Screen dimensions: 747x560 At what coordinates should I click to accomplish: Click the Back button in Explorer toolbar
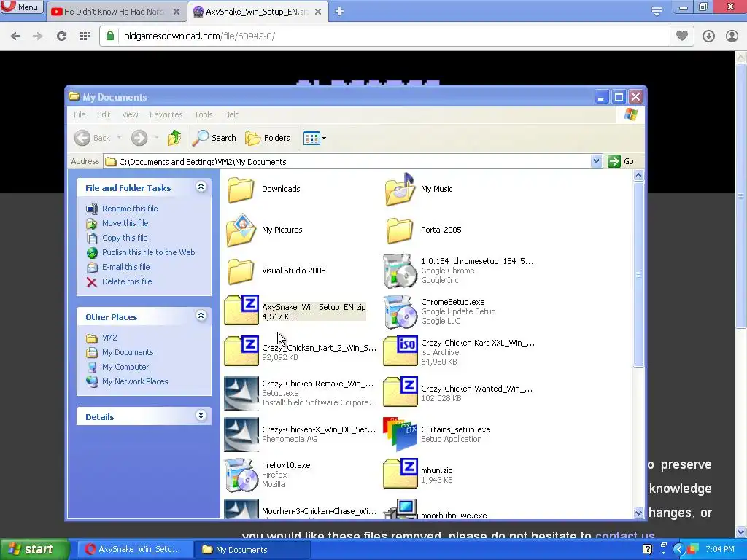[93, 138]
